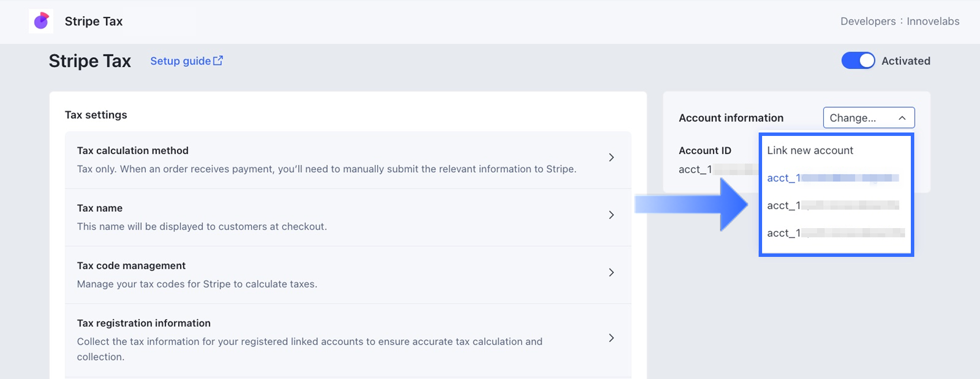The height and width of the screenshot is (379, 980).
Task: Click the caret arrow in Change dropdown
Action: point(902,118)
